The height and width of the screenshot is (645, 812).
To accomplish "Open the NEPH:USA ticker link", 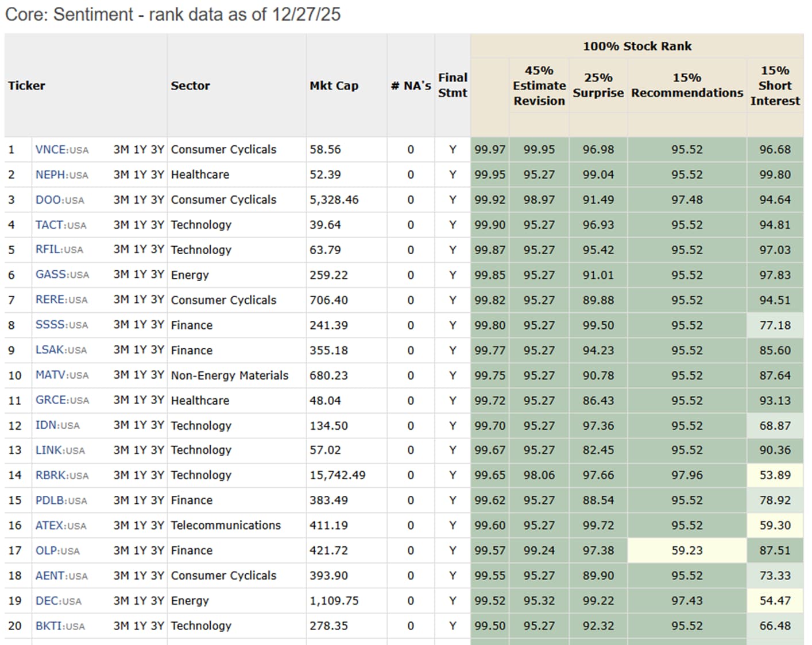I will (x=61, y=175).
